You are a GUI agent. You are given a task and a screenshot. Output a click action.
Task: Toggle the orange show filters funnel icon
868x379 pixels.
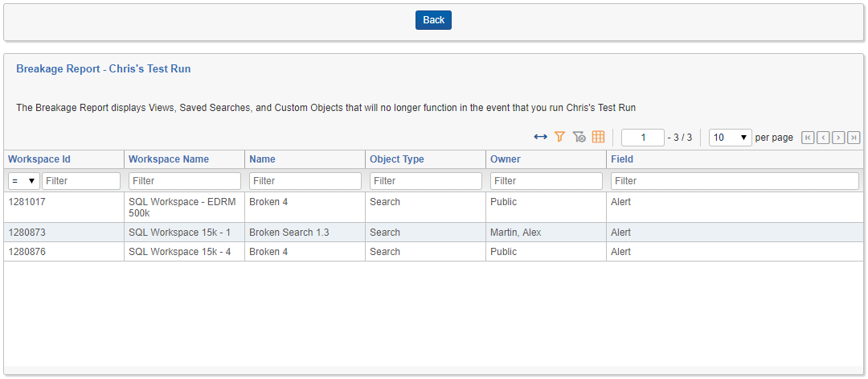[x=559, y=137]
